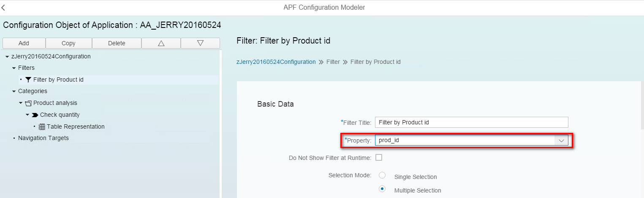
Task: Select Table Representation tree entry
Action: coord(76,126)
